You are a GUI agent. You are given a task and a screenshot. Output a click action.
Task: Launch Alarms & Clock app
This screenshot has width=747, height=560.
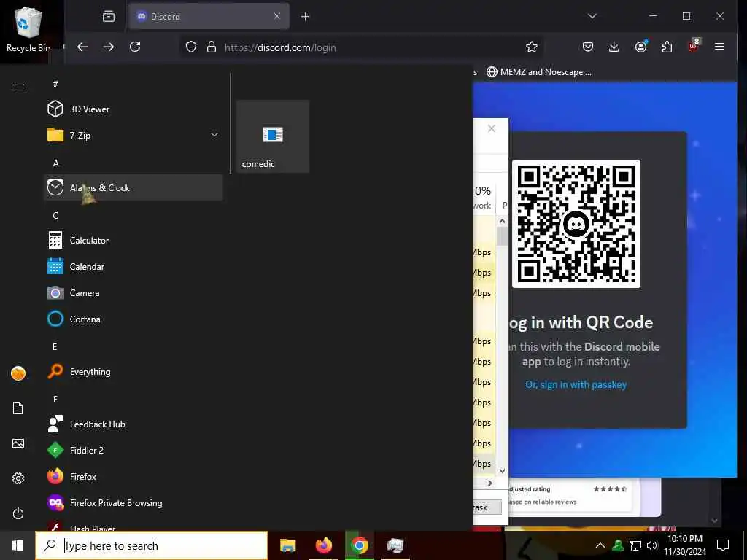click(133, 187)
